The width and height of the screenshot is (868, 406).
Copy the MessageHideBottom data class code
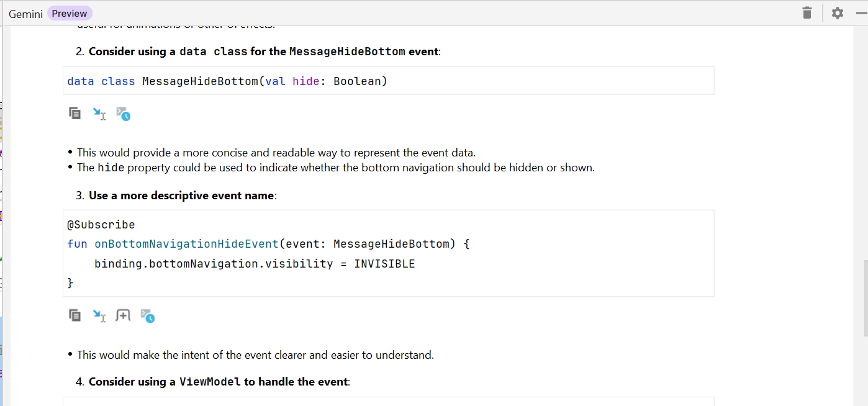tap(75, 114)
